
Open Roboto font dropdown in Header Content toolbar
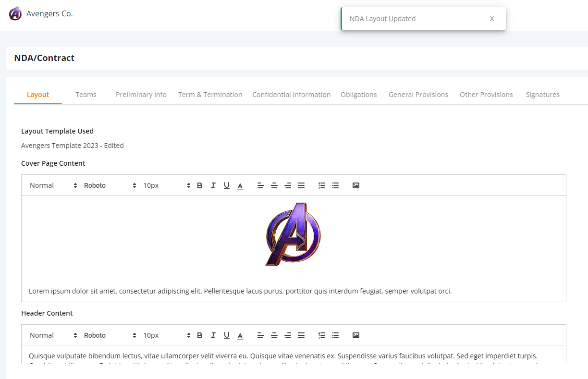coord(110,335)
